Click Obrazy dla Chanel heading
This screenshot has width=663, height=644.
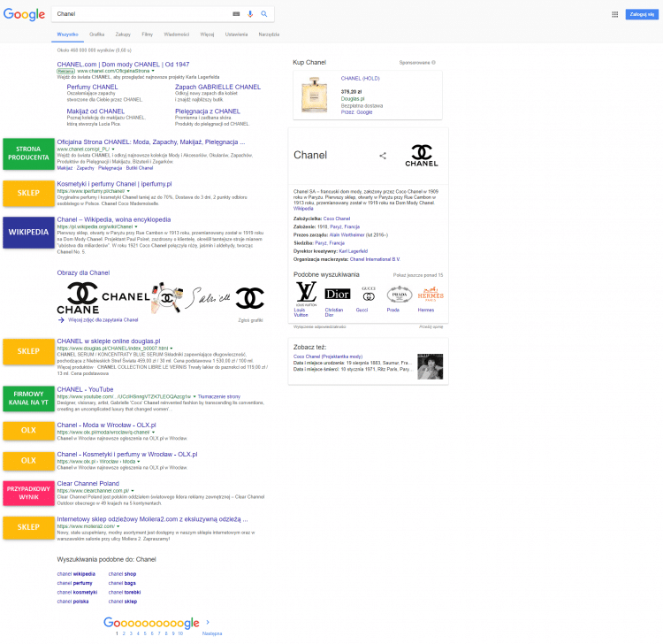83,273
